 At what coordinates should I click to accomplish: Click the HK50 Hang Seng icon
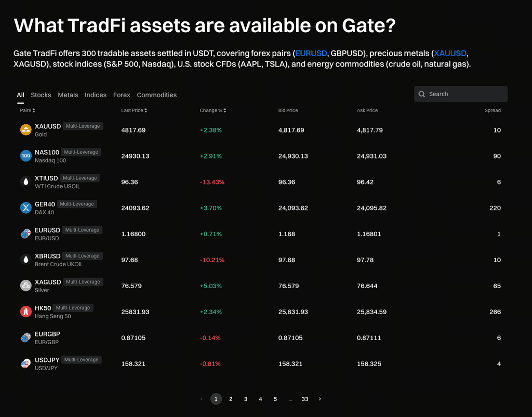(25, 311)
